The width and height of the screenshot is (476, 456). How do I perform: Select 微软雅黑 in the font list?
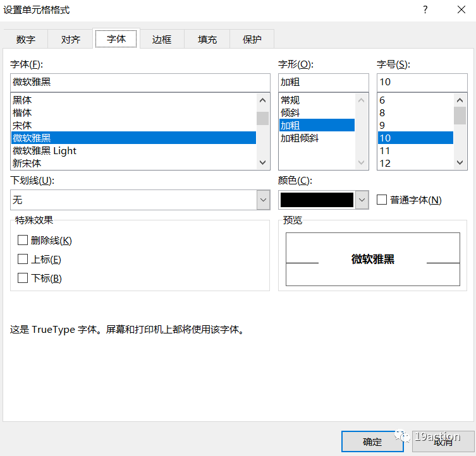point(133,138)
